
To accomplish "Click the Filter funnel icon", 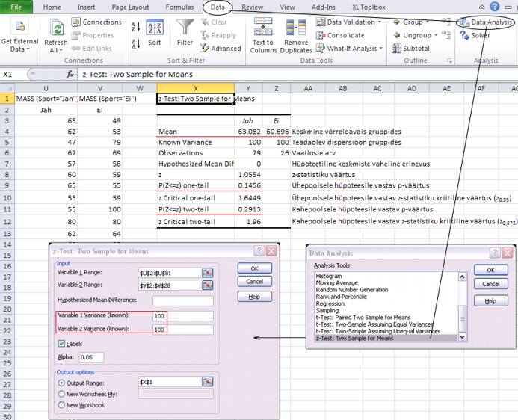I will click(185, 28).
